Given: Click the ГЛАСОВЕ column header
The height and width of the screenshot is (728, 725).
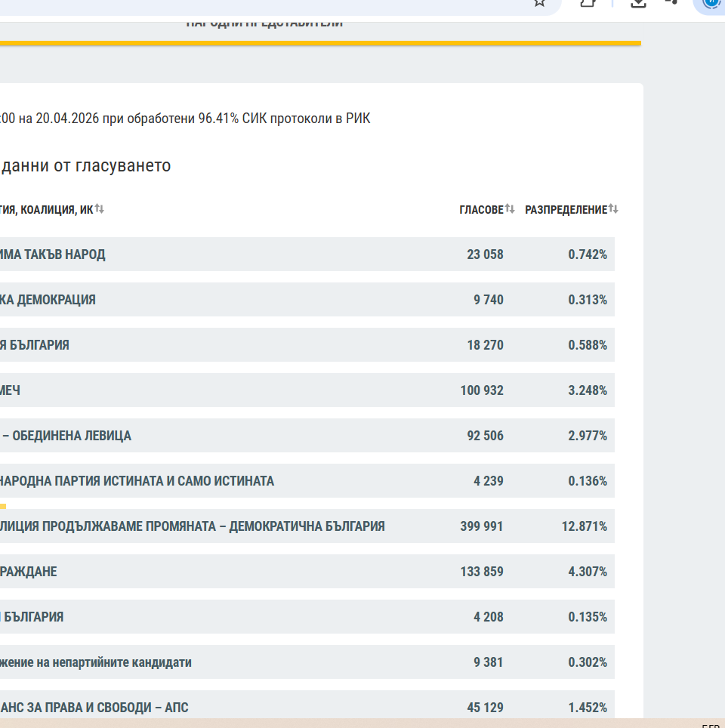Looking at the screenshot, I should coord(481,210).
